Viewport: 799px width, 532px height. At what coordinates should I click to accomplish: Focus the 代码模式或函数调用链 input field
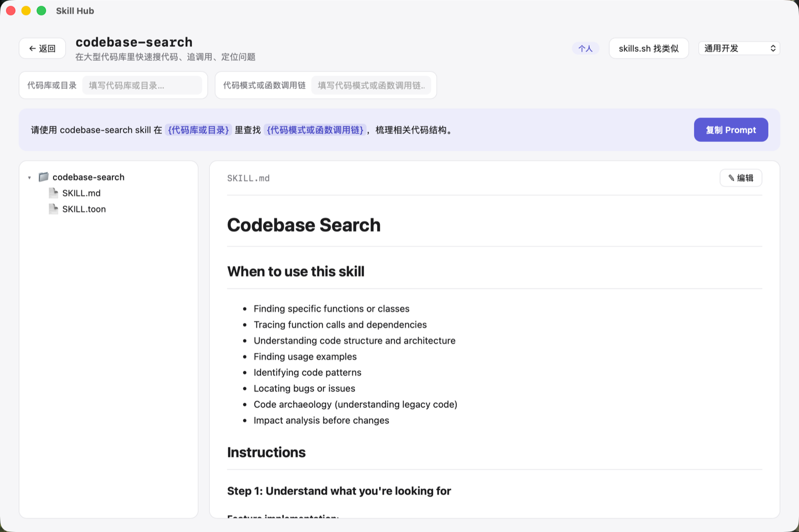click(x=371, y=85)
